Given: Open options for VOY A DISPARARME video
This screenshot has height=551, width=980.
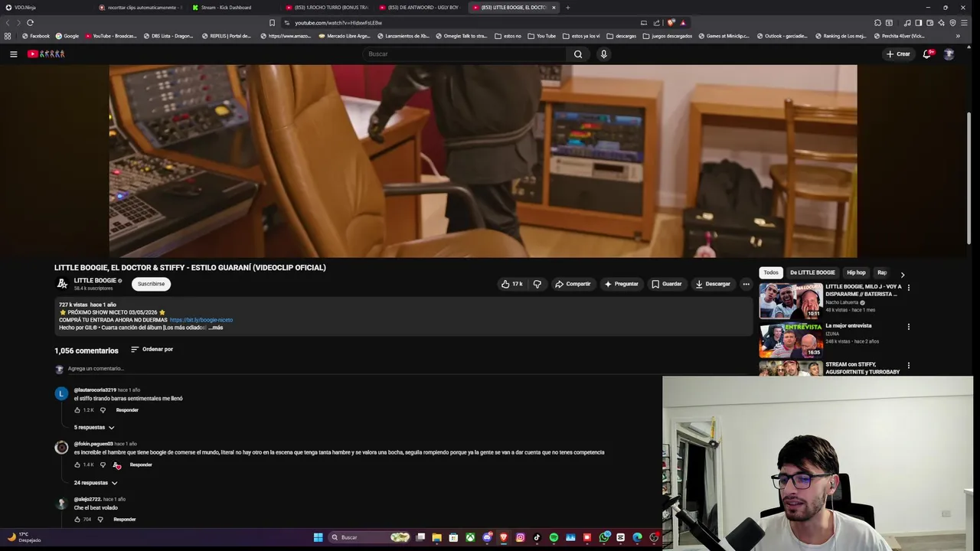Looking at the screenshot, I should 909,288.
